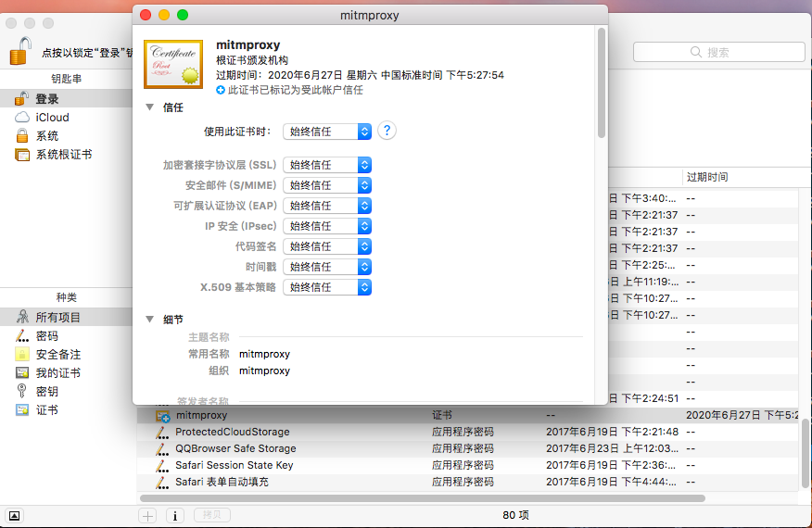Close the mitmproxy certificate window

pyautogui.click(x=146, y=15)
